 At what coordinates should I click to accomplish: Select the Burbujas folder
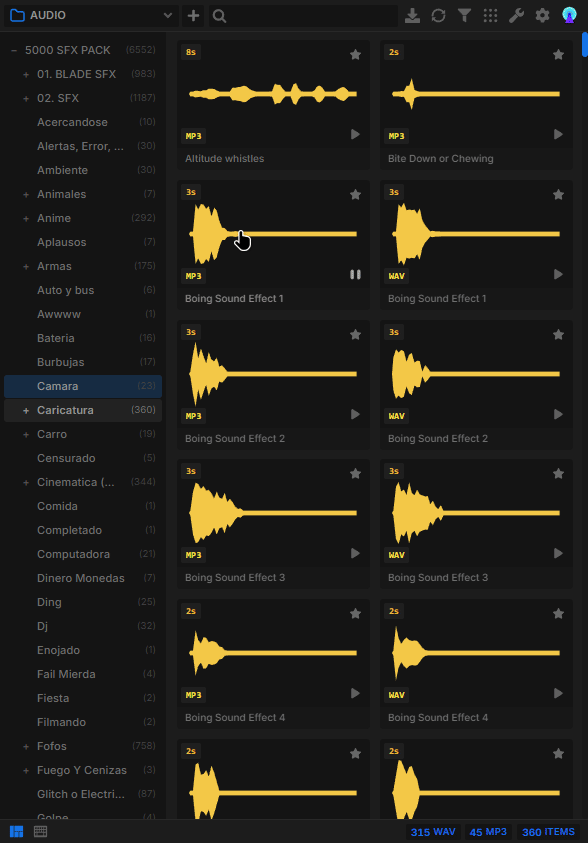tap(83, 362)
